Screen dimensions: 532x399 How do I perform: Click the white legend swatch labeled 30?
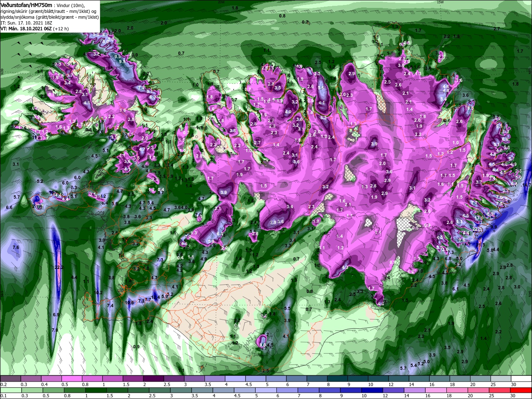[522, 379]
